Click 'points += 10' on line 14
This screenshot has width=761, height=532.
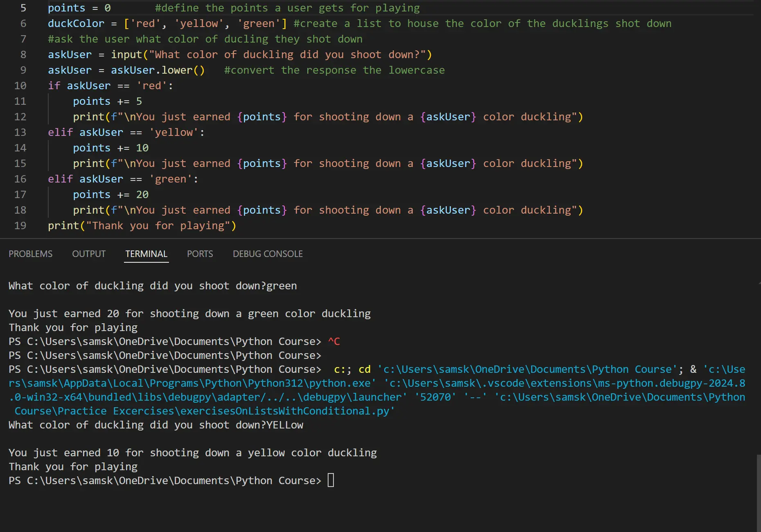[111, 148]
